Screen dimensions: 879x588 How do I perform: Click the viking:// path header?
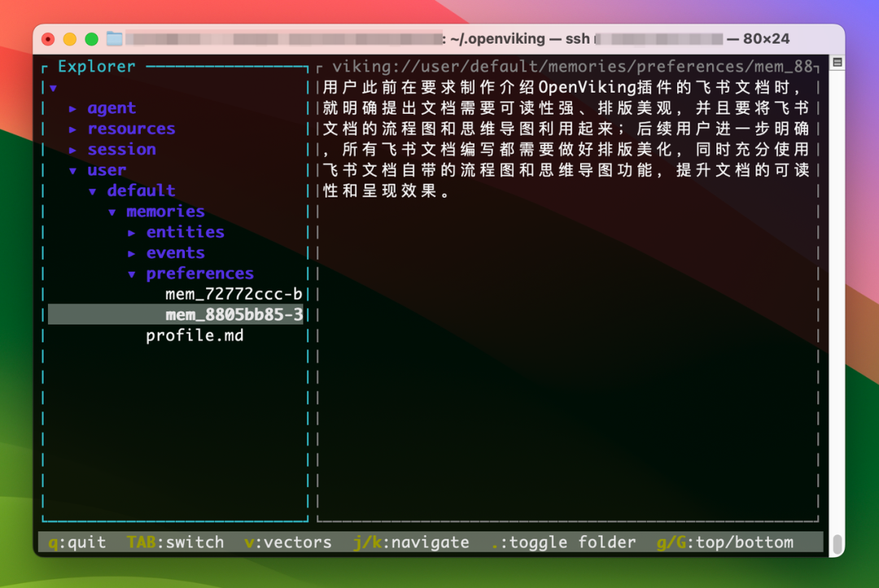[x=572, y=67]
